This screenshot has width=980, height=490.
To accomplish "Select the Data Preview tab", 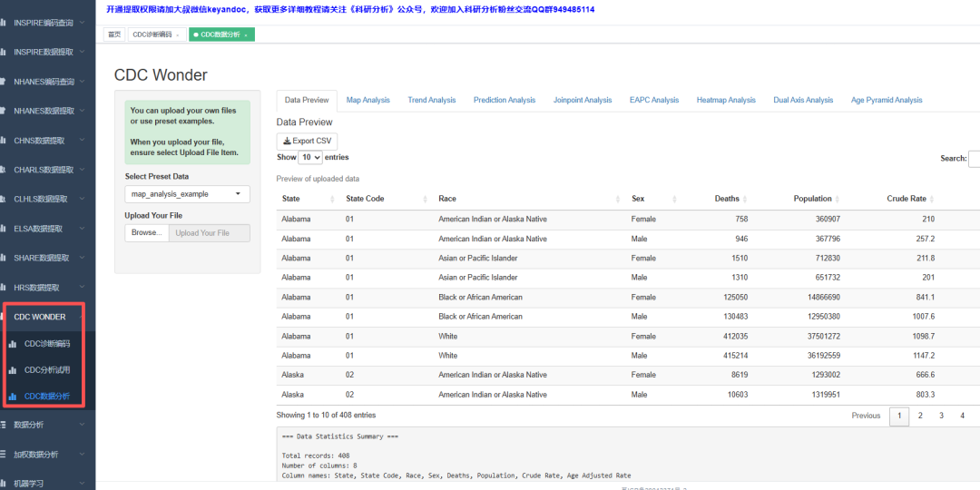I will tap(307, 100).
